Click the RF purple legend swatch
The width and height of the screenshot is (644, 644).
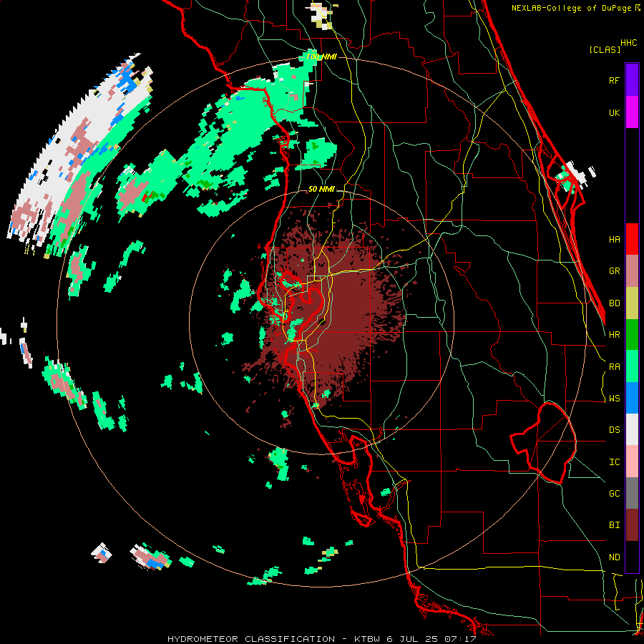tap(632, 80)
